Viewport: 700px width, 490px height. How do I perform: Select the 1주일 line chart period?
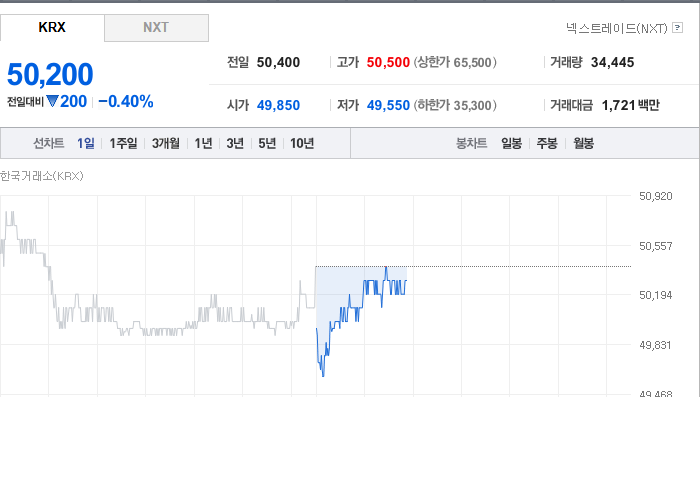[123, 143]
